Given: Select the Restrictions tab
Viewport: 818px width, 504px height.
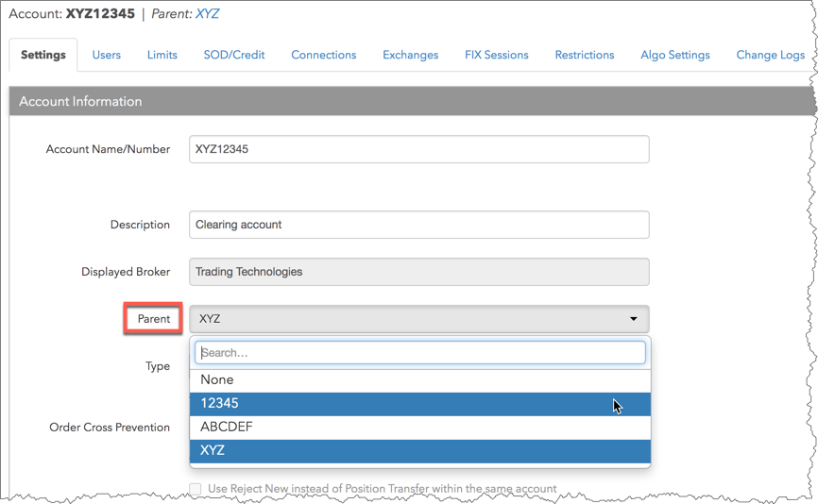Looking at the screenshot, I should coord(584,55).
